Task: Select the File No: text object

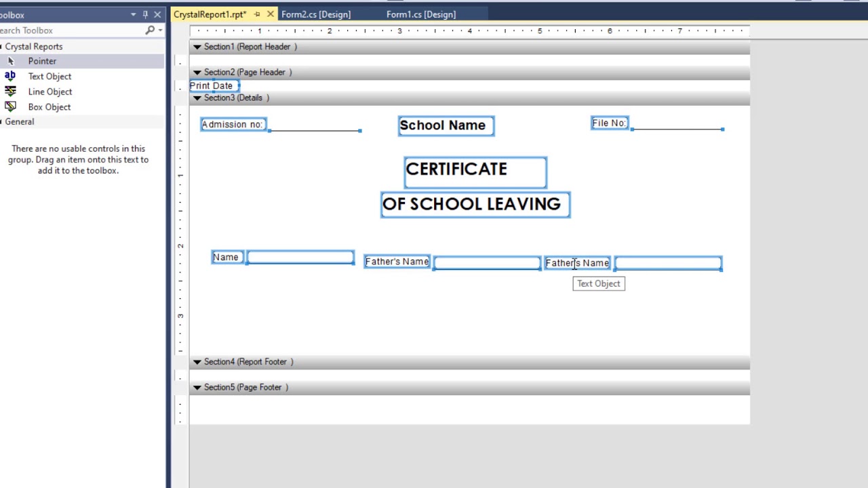Action: 610,123
